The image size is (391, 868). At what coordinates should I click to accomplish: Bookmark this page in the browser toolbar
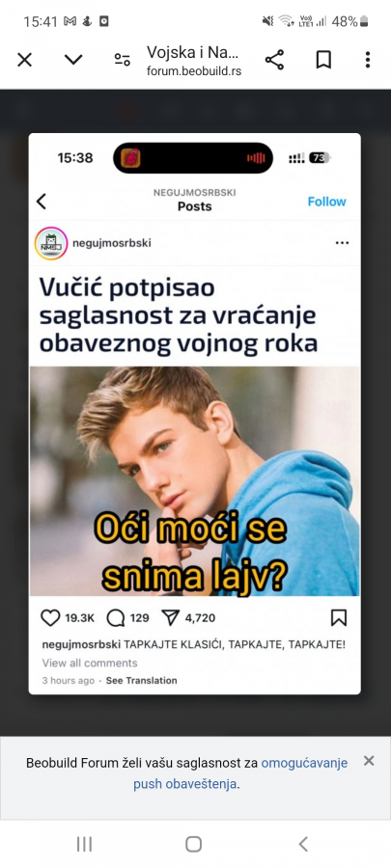coord(323,60)
